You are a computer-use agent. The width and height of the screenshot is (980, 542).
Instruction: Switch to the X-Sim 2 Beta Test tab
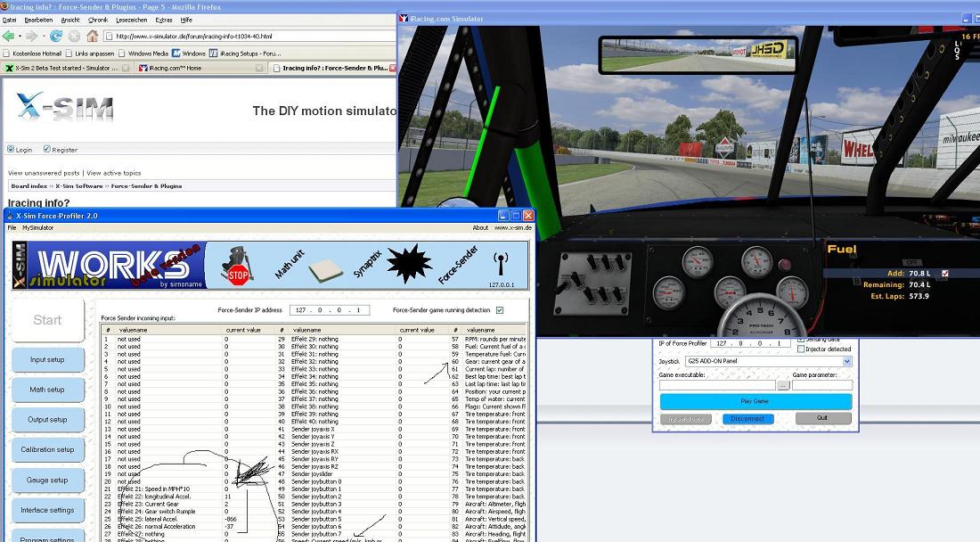(x=66, y=68)
